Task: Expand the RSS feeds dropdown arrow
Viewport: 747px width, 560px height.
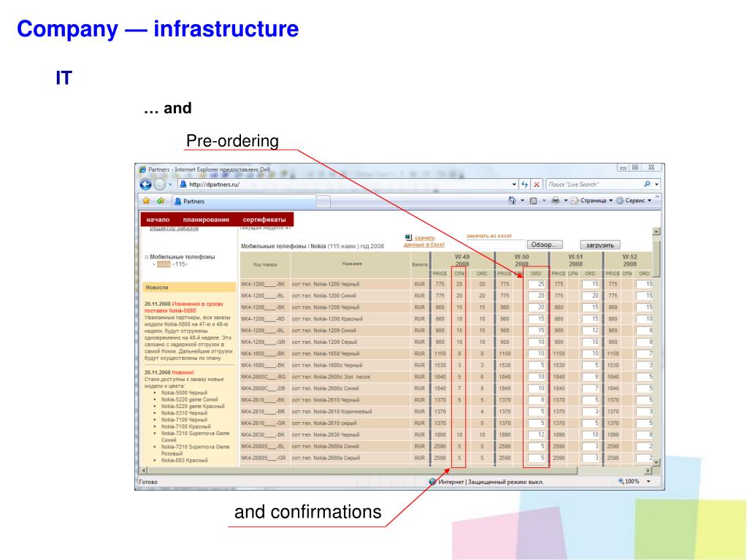Action: [x=544, y=201]
